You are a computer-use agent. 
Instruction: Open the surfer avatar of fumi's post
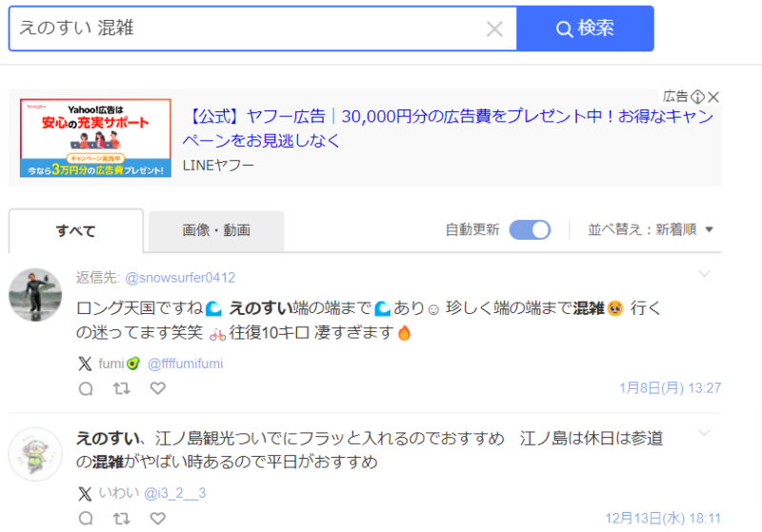(35, 295)
